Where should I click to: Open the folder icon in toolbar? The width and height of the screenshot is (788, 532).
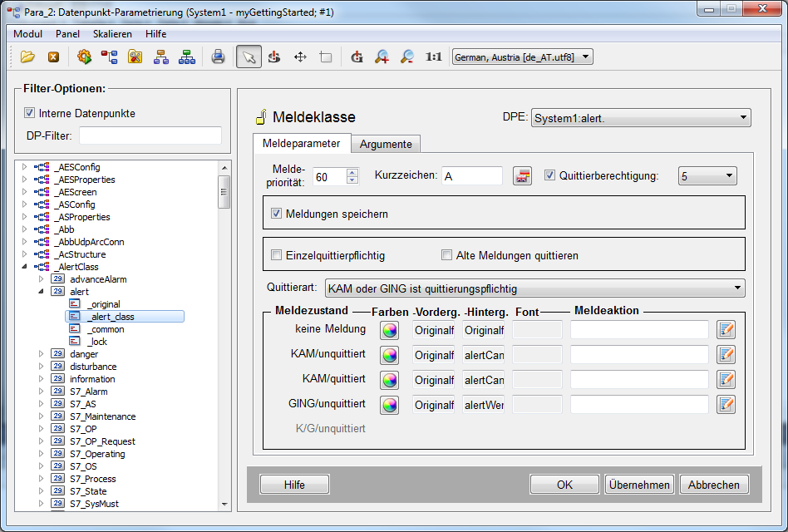pos(27,57)
